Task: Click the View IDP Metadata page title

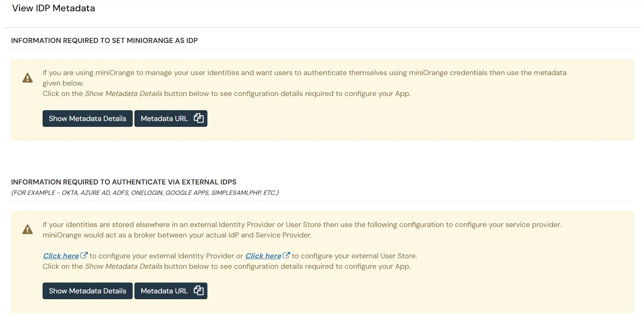Action: [53, 8]
